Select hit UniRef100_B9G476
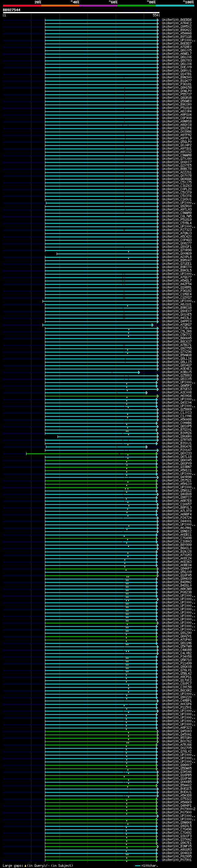This screenshot has width=197, height=868. click(177, 447)
